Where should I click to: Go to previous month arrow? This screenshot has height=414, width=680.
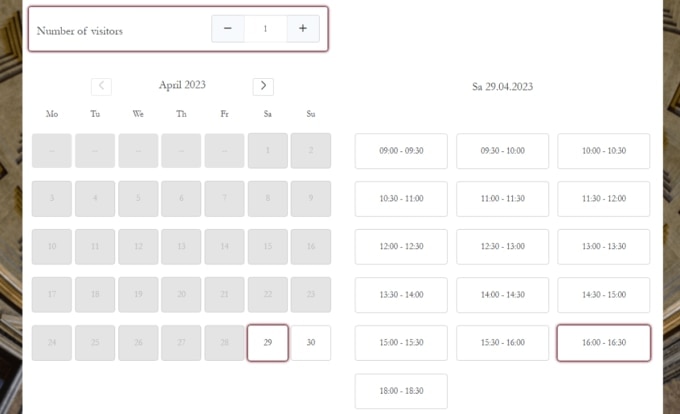[101, 86]
